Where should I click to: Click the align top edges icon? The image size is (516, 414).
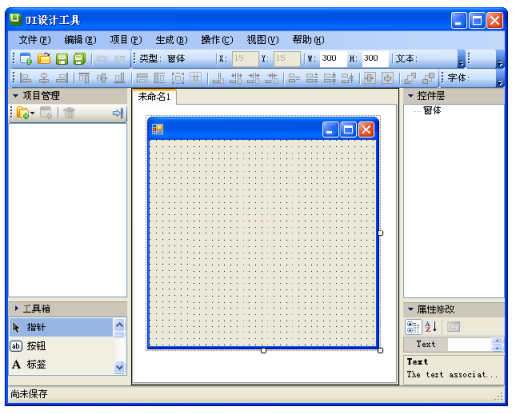pyautogui.click(x=84, y=78)
